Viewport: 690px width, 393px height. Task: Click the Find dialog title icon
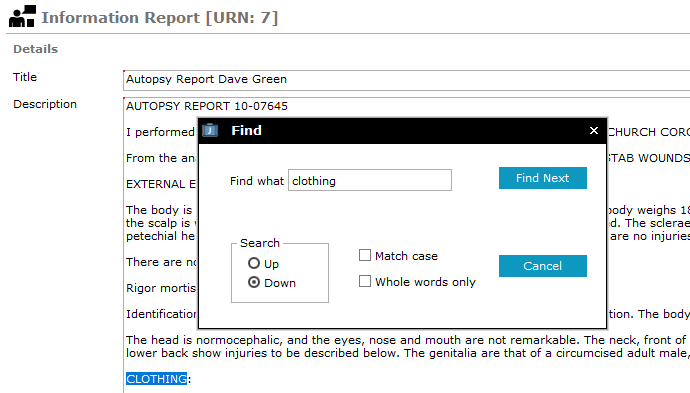pos(210,130)
